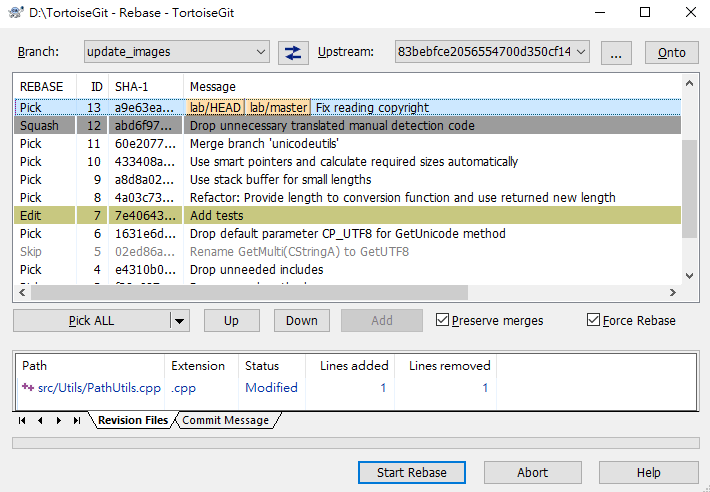The image size is (710, 492).
Task: Select squash commit 'Drop unnecessary translated manual detection code'
Action: coord(348,125)
